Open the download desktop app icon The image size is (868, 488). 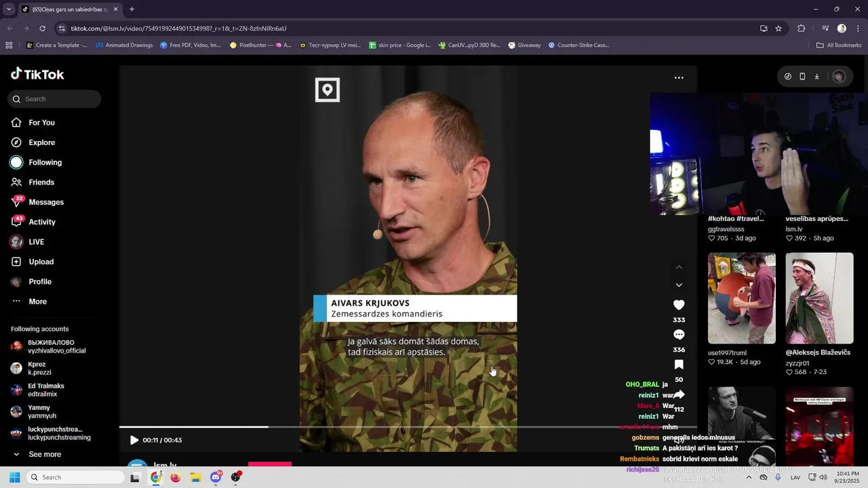click(x=816, y=77)
